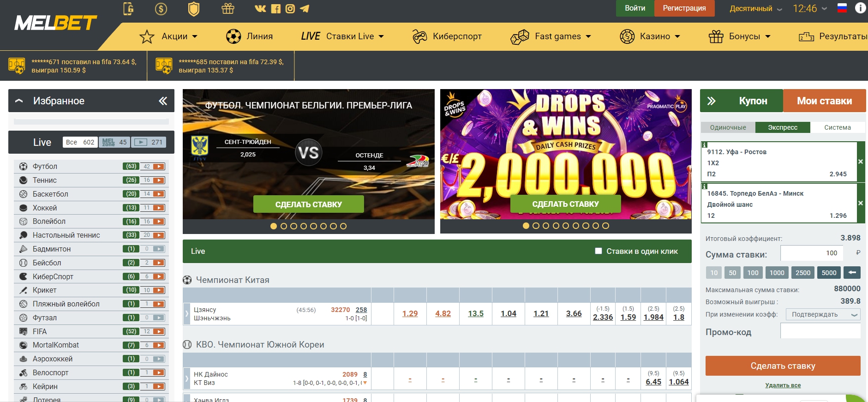Open the gift box icon in top bar
This screenshot has width=868, height=402.
pyautogui.click(x=228, y=9)
